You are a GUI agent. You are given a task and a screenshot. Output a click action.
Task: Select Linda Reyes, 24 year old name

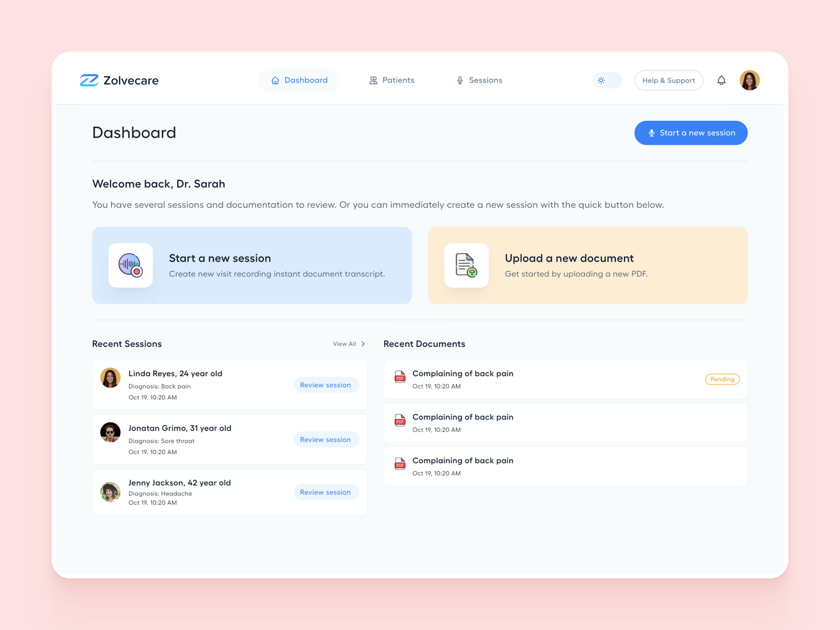(175, 373)
